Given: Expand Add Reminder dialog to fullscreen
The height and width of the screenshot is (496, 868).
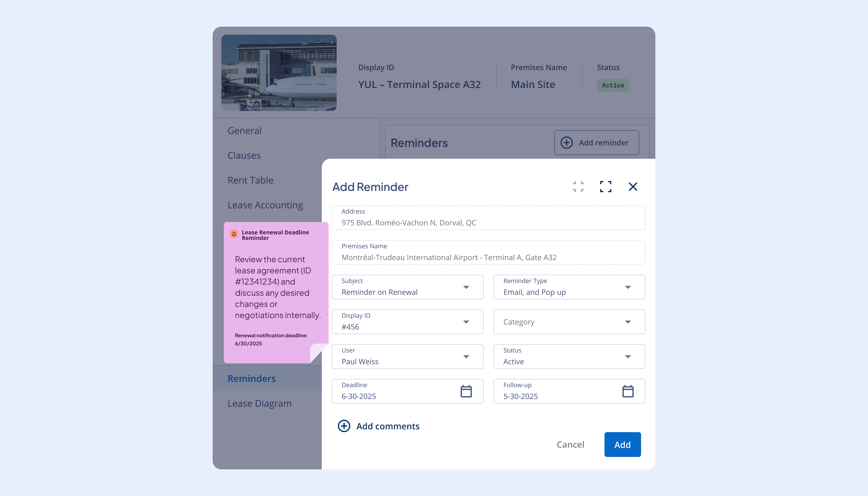Looking at the screenshot, I should [x=606, y=187].
